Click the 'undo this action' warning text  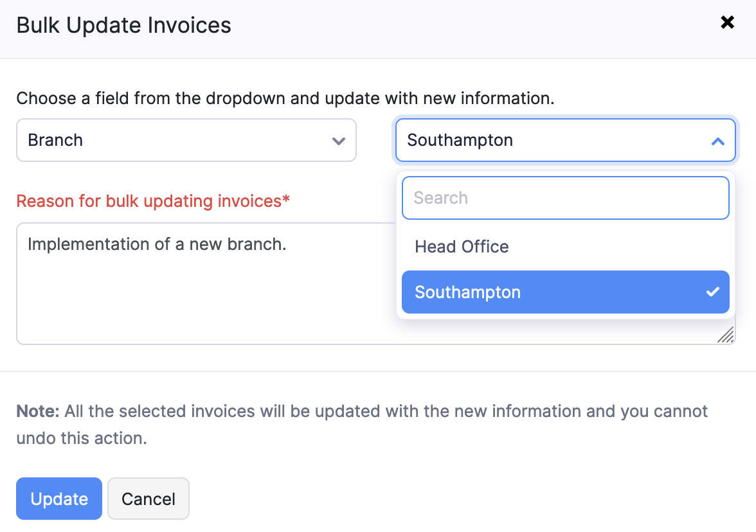(82, 439)
